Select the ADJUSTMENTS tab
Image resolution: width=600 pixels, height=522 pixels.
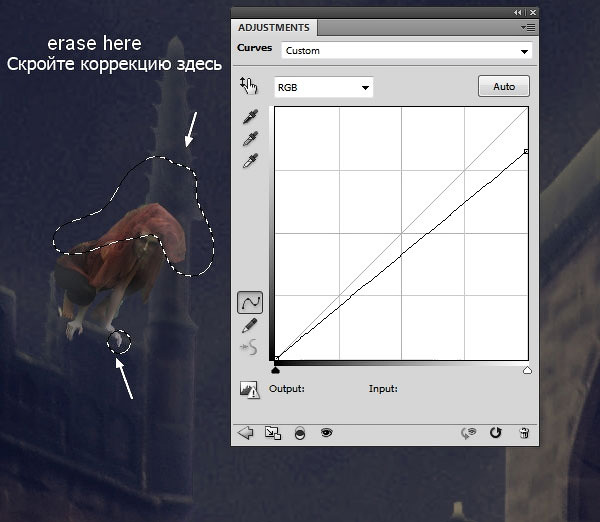tap(274, 28)
